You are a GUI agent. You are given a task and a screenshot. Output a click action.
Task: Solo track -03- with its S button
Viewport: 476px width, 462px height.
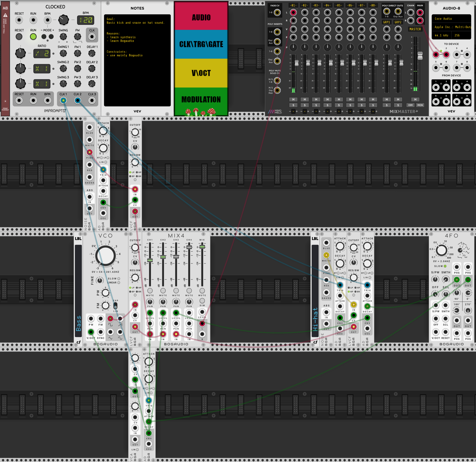coord(316,105)
